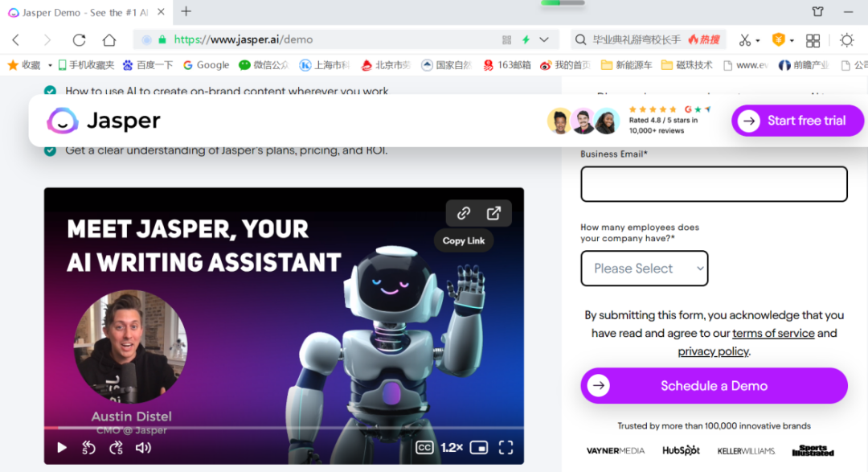Close the Jasper Demo tab
Viewport: 868px width, 472px height.
[161, 11]
